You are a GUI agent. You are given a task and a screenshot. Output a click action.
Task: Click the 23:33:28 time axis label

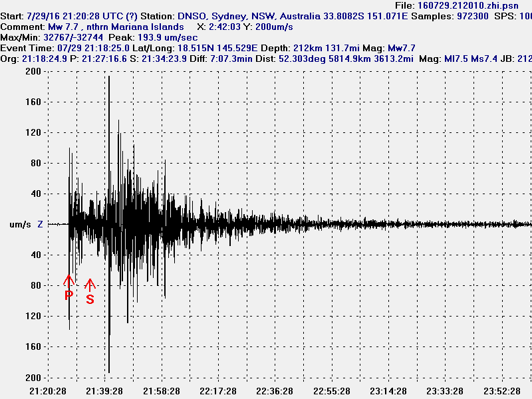click(445, 391)
